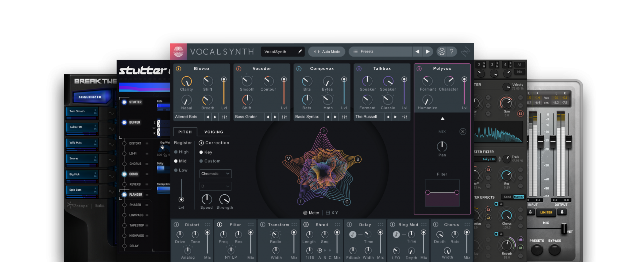Click the Polyvox Pan knob
644x262 pixels.
442,146
